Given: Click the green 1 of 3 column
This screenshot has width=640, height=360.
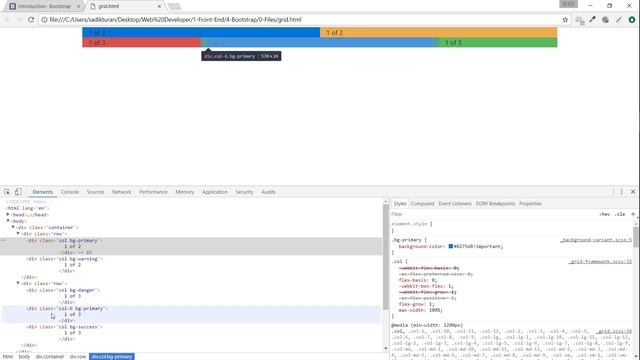Looking at the screenshot, I should (x=498, y=42).
